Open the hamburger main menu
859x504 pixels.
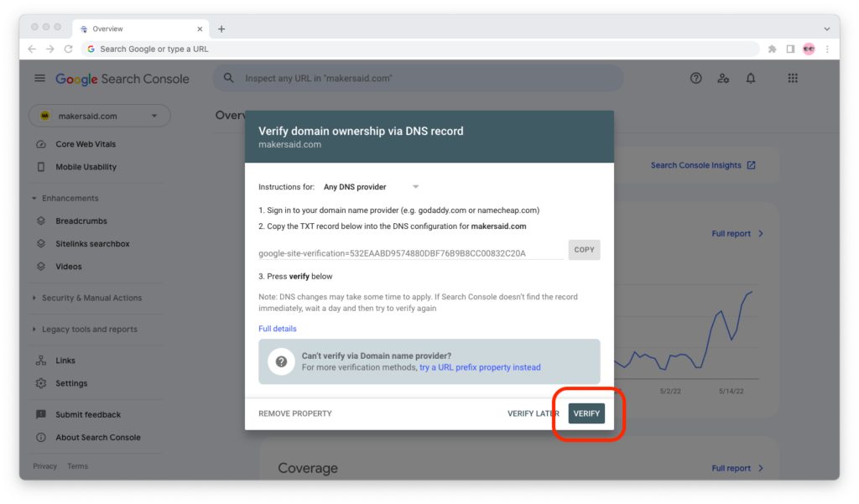pos(39,78)
